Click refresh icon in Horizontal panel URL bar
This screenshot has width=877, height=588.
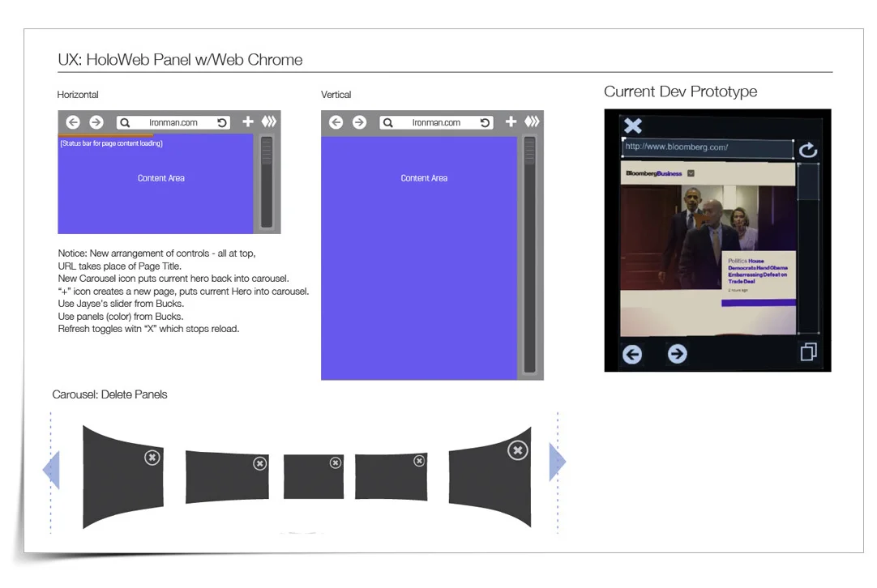[x=222, y=122]
